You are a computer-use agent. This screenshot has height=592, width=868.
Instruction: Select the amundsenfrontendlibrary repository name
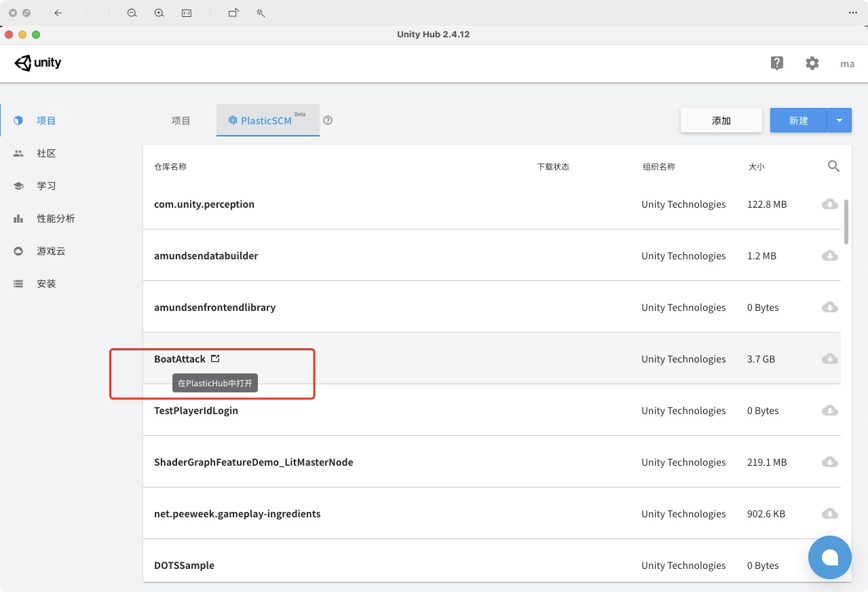click(x=215, y=308)
